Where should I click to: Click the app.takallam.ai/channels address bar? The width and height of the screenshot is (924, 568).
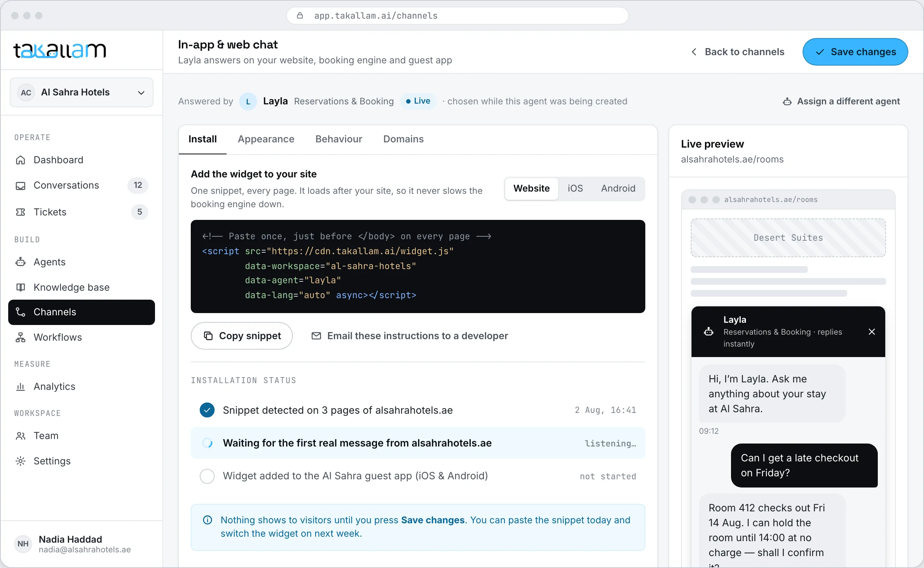point(457,15)
